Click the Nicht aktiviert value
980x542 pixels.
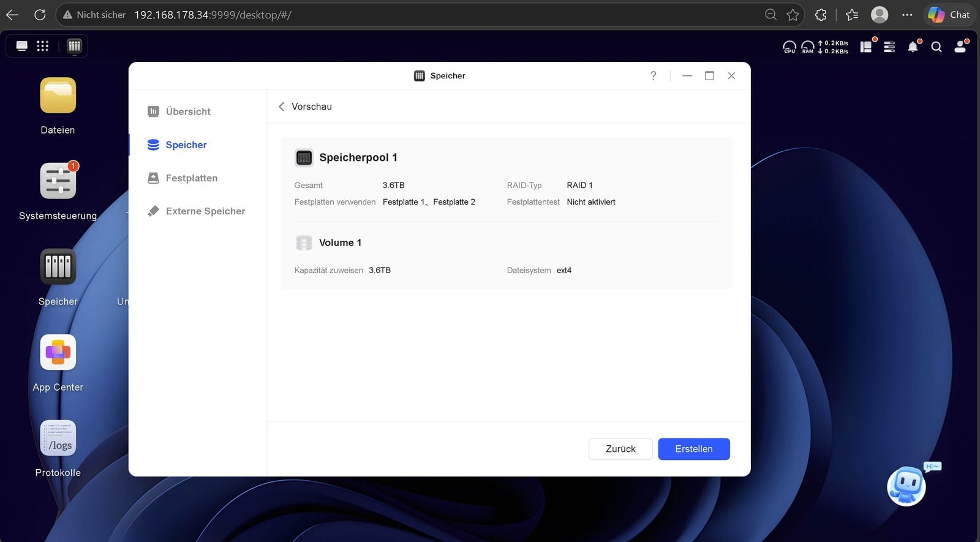(591, 202)
